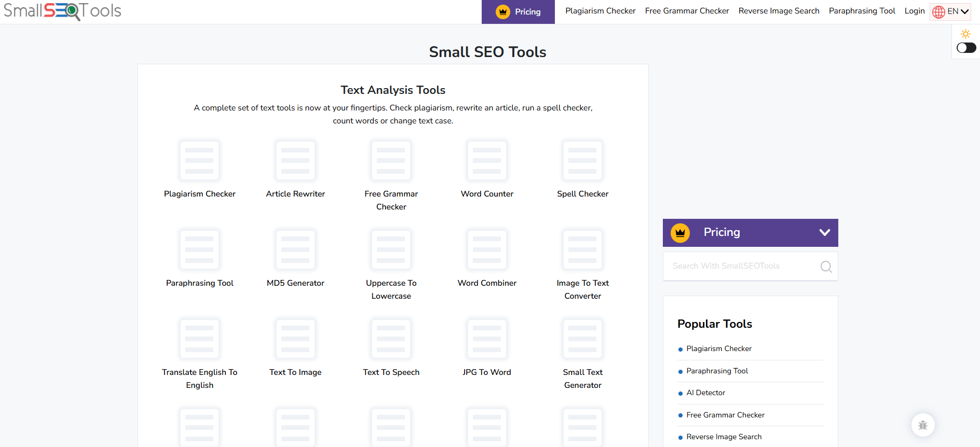Open AI Detector in Popular Tools
The width and height of the screenshot is (980, 447).
click(705, 393)
